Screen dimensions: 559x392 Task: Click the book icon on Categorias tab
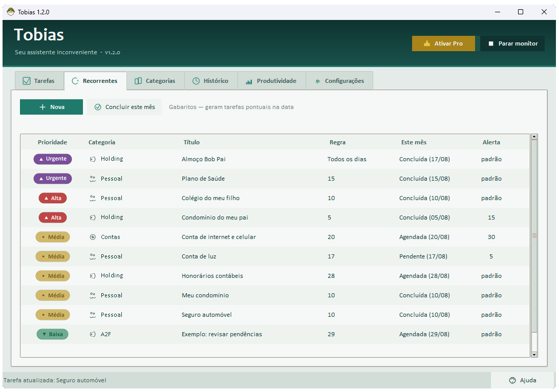(138, 81)
